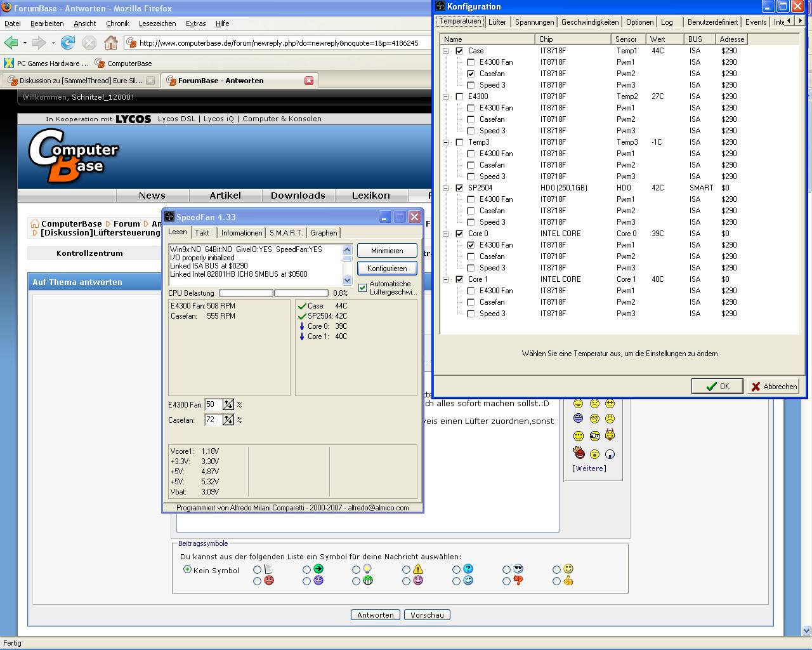The width and height of the screenshot is (812, 650).
Task: Click the Vorschau button
Action: click(x=427, y=615)
